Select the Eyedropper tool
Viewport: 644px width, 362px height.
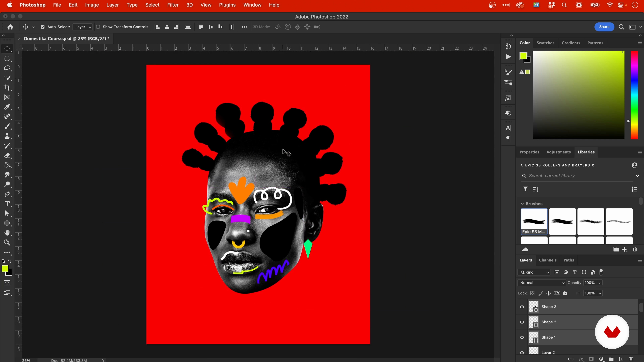point(7,107)
